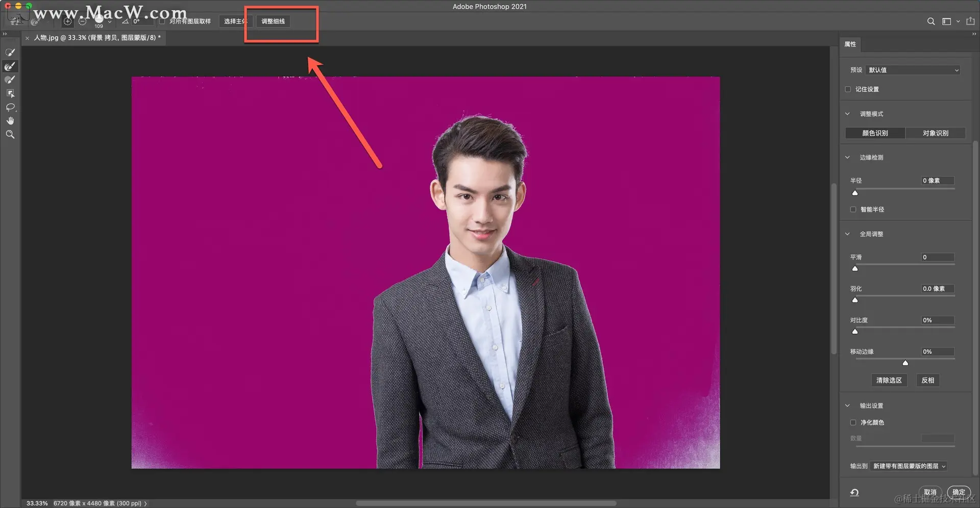Select the Quick Selection tool

click(x=10, y=53)
